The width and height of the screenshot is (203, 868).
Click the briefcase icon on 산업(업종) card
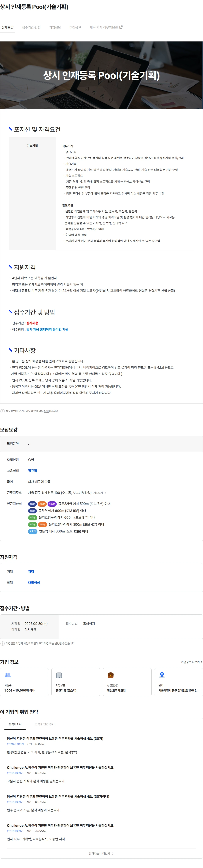coord(110,675)
